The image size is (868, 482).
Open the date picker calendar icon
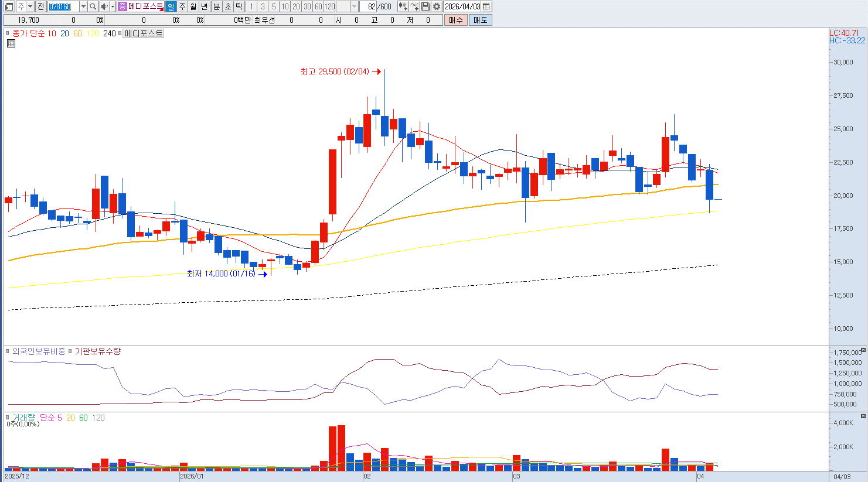(x=486, y=6)
